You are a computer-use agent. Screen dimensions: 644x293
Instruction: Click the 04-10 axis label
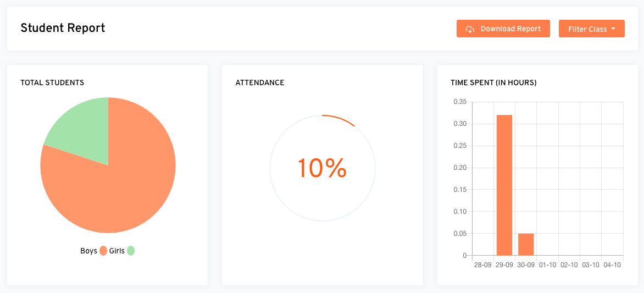(612, 265)
